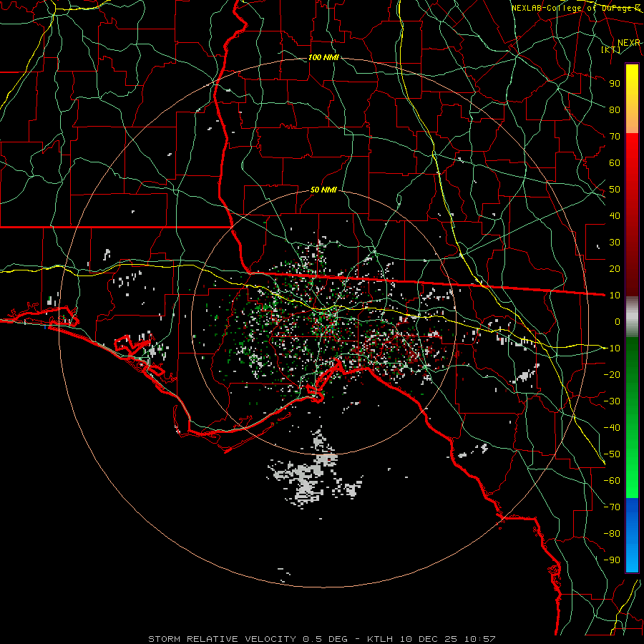Select the -60 value on velocity scale

click(612, 481)
